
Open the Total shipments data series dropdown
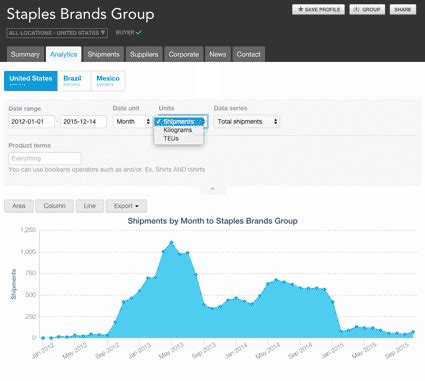247,122
